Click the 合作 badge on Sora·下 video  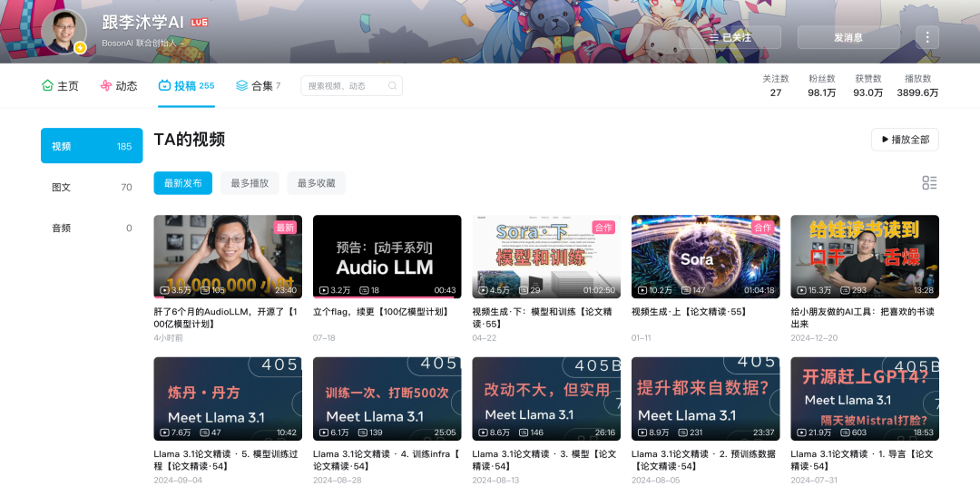point(603,228)
